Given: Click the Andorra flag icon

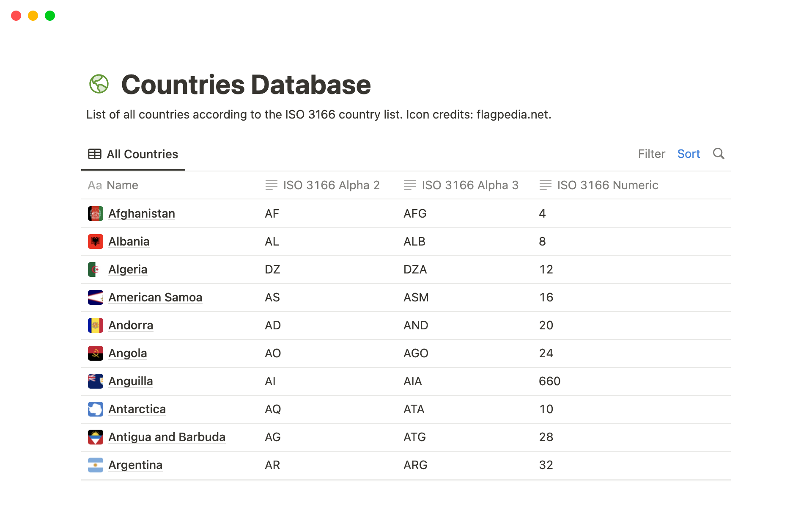Looking at the screenshot, I should pyautogui.click(x=96, y=326).
